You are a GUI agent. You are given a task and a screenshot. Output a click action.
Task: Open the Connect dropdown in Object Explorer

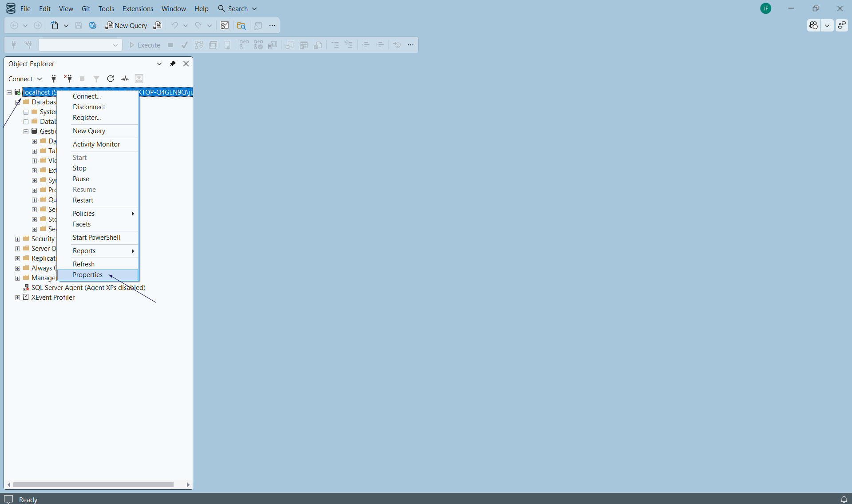point(25,79)
